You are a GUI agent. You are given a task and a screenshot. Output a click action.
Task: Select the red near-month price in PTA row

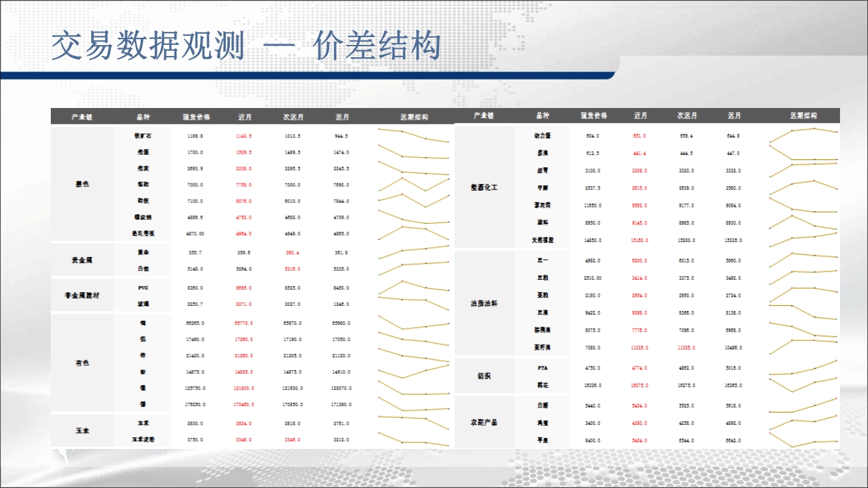(x=639, y=368)
